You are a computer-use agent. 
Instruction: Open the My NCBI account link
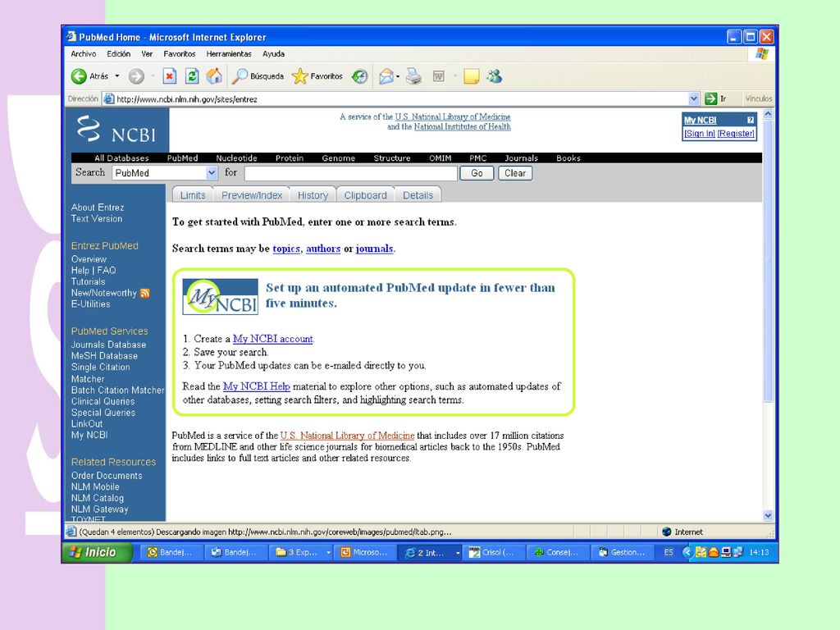coord(272,339)
